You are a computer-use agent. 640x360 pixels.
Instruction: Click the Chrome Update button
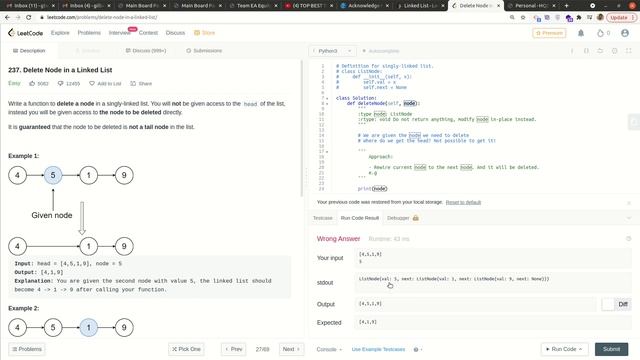tap(621, 18)
